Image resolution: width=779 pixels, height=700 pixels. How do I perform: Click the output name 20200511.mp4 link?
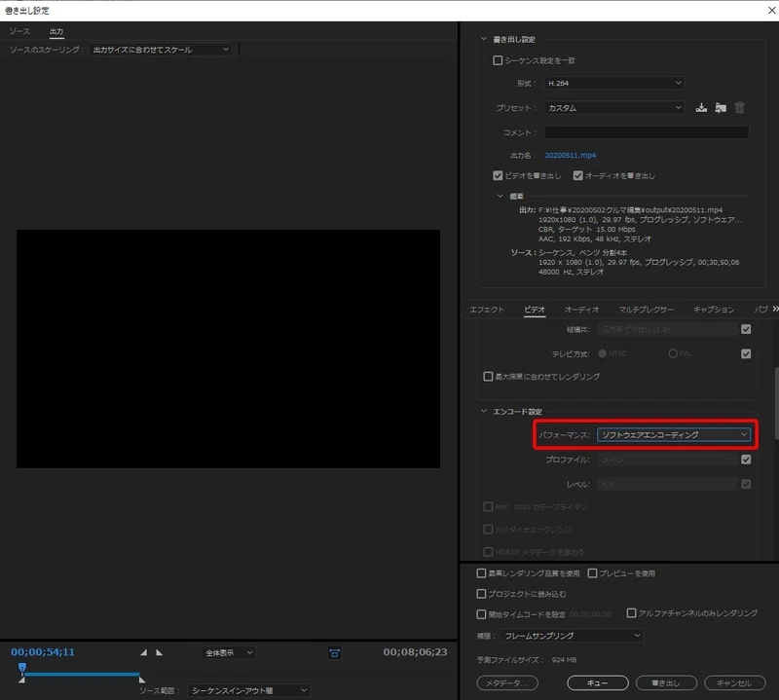(571, 155)
